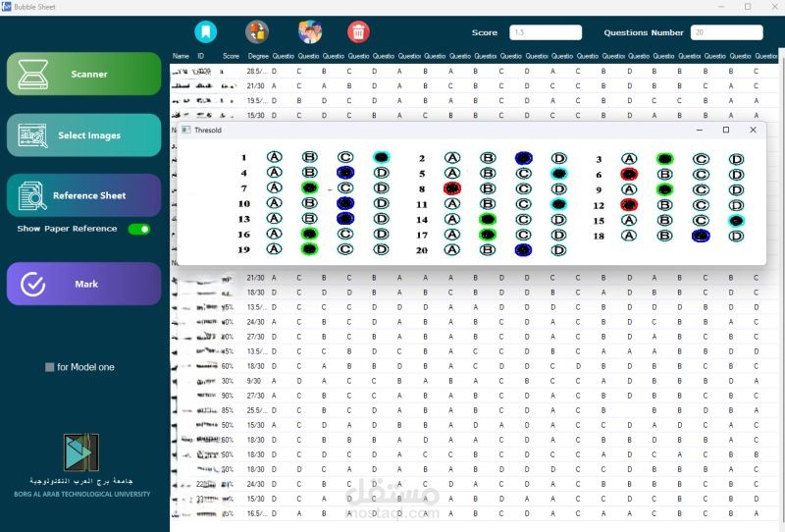The width and height of the screenshot is (785, 532).
Task: Click the 90% score cell beside 27/30
Action: (228, 396)
